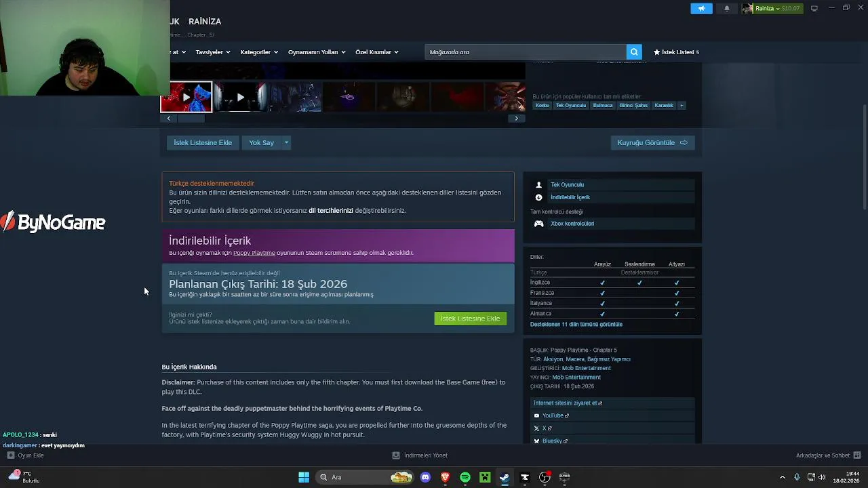Open dil tercihlerinizi link
868x488 pixels.
331,210
